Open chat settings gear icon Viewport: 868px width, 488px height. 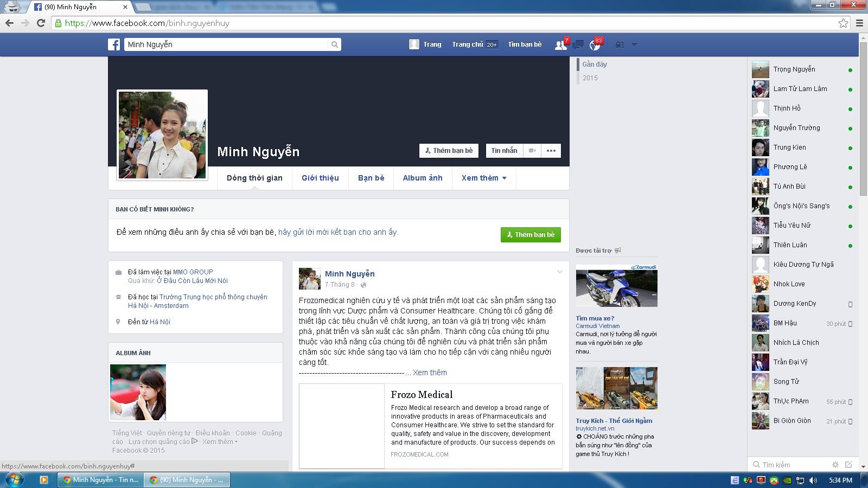(835, 465)
